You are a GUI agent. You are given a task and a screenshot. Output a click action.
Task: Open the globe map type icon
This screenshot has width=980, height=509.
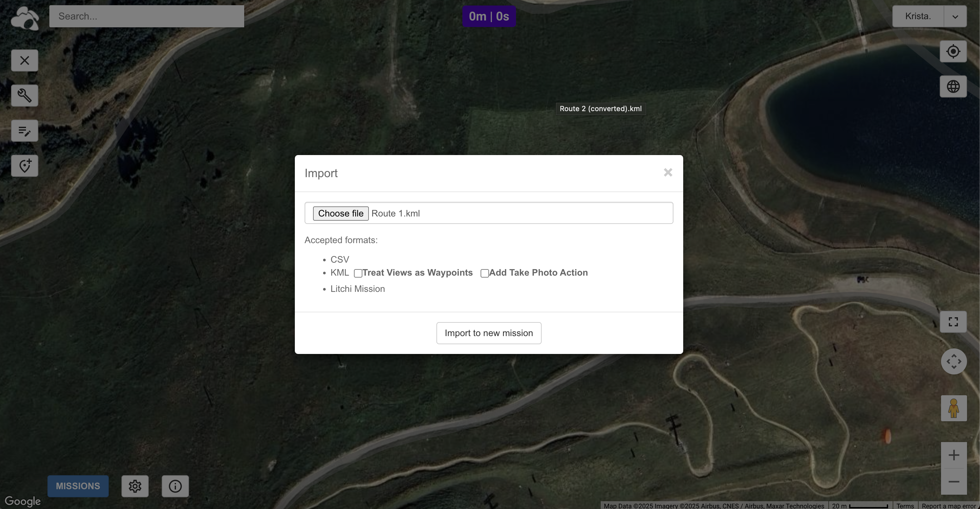953,87
